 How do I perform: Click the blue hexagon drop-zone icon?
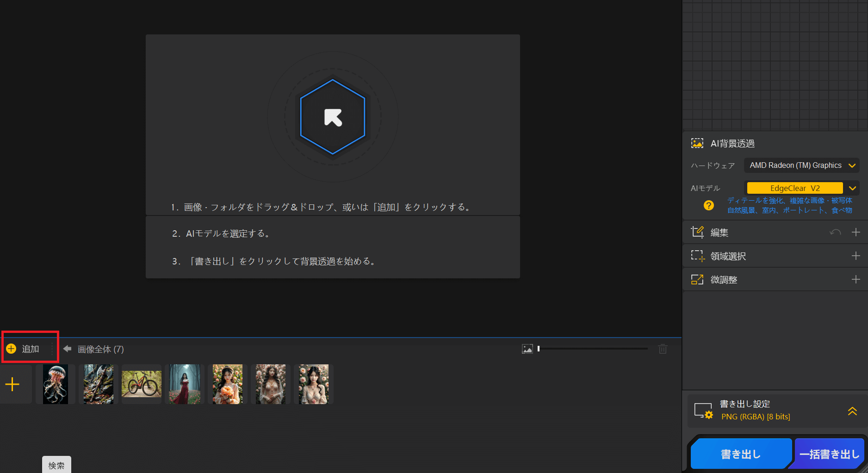tap(333, 117)
